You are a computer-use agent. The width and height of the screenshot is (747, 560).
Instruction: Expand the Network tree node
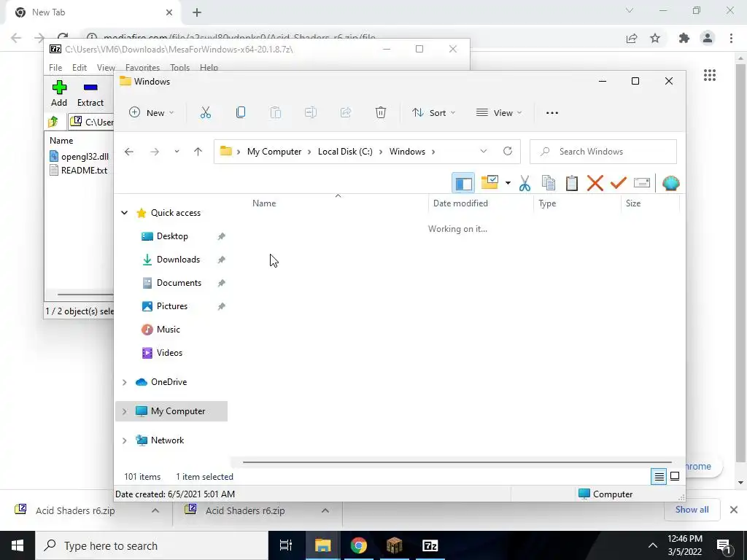[x=124, y=440]
